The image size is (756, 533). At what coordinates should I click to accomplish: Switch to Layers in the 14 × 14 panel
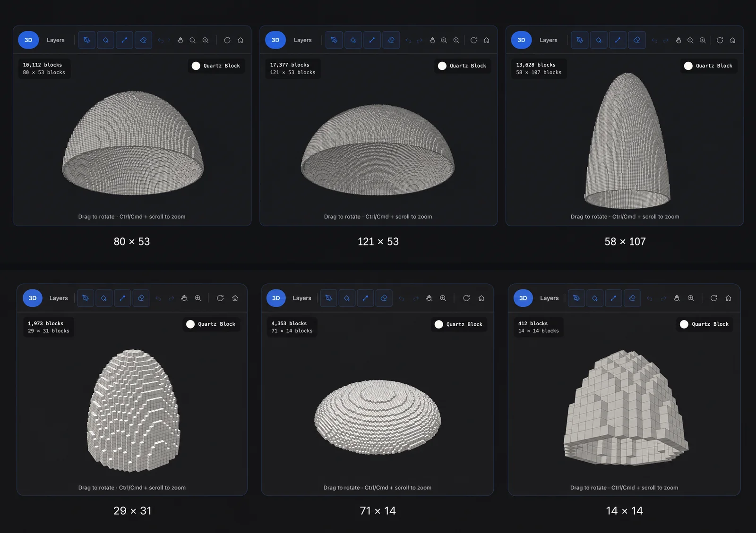coord(550,298)
